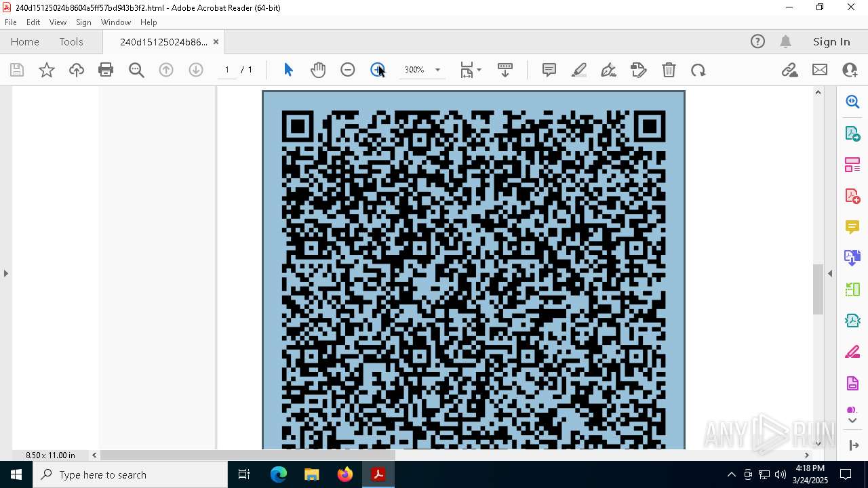Show hidden tray icons chevron
This screenshot has width=868, height=488.
click(731, 474)
